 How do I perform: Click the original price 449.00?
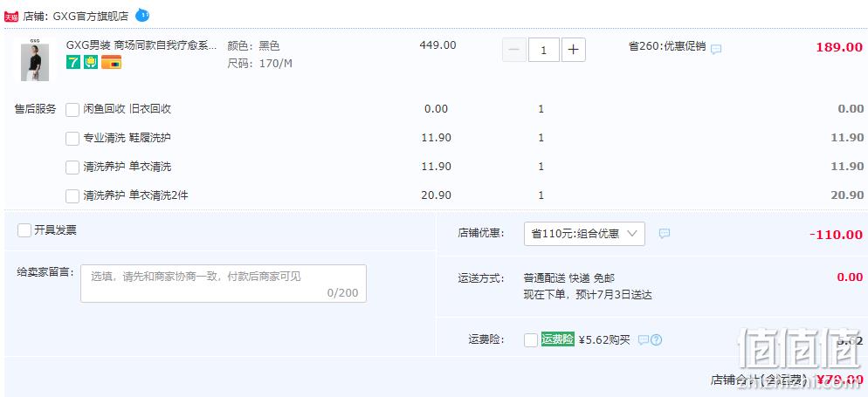point(437,45)
